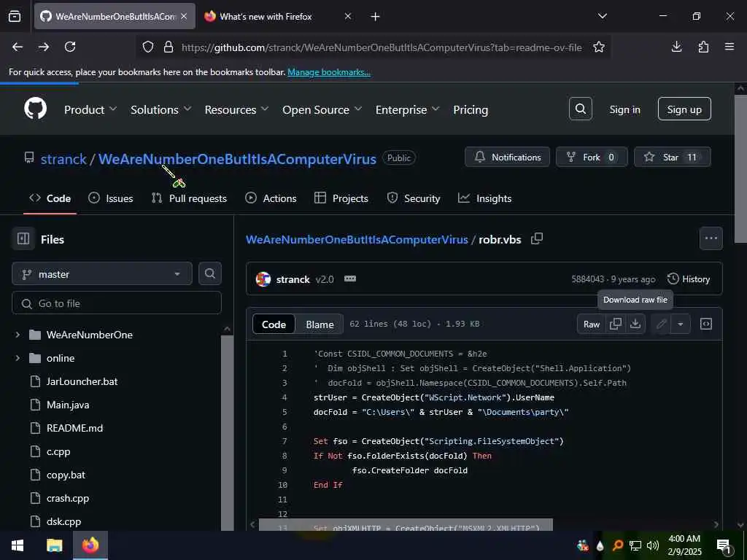Screen dimensions: 747x560
Task: Open the master branch dropdown
Action: 102,274
